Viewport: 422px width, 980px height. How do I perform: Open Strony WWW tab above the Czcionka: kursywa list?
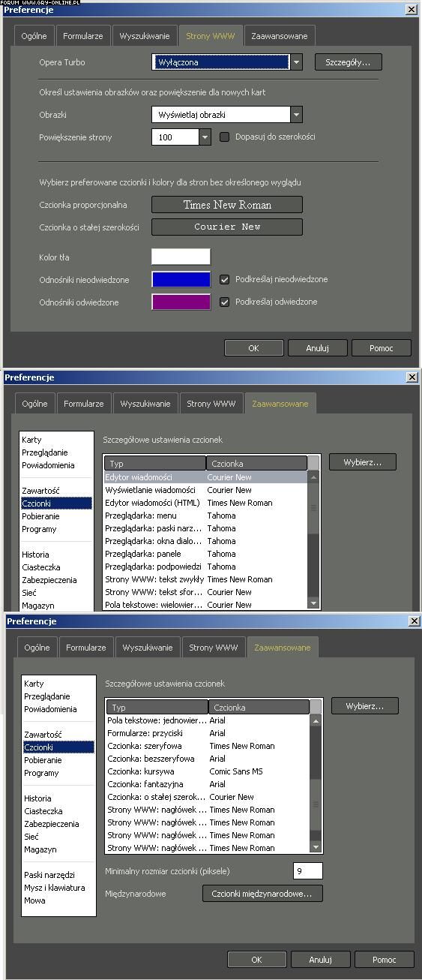click(x=214, y=648)
